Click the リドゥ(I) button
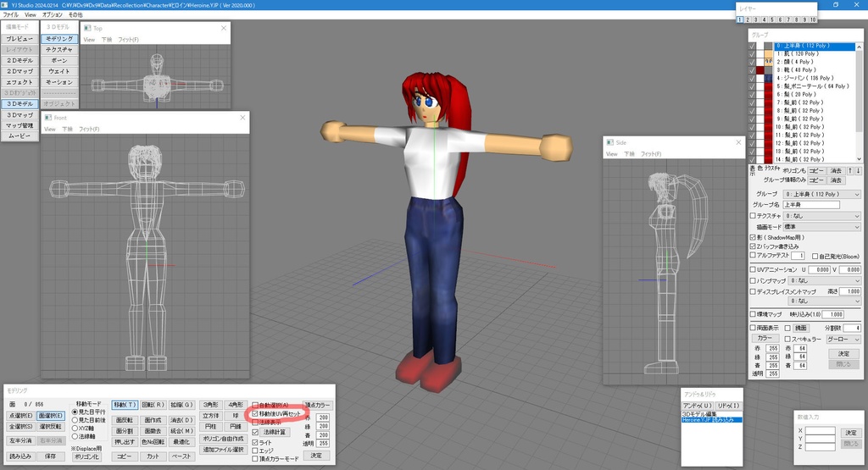The width and height of the screenshot is (868, 470). click(x=728, y=406)
